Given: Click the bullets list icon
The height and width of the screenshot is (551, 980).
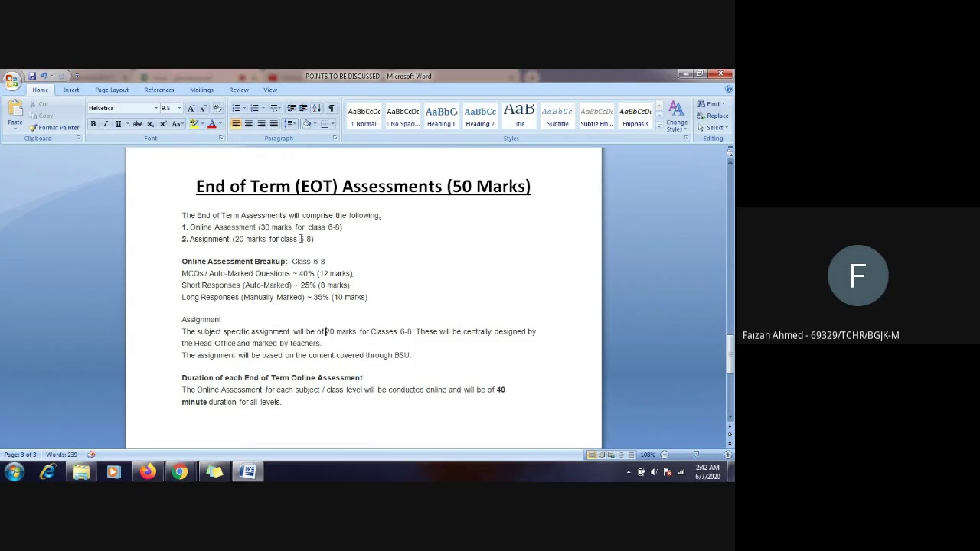Looking at the screenshot, I should (236, 108).
